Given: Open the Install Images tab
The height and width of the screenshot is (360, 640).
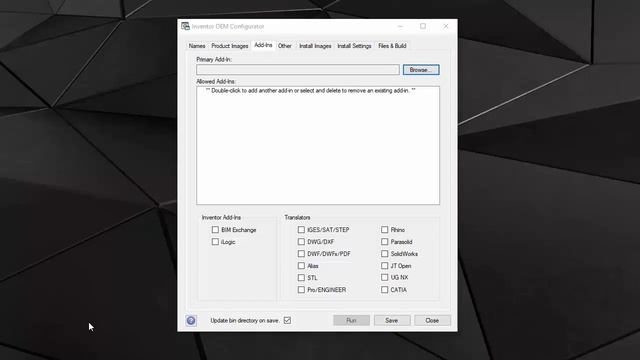Looking at the screenshot, I should (x=315, y=46).
